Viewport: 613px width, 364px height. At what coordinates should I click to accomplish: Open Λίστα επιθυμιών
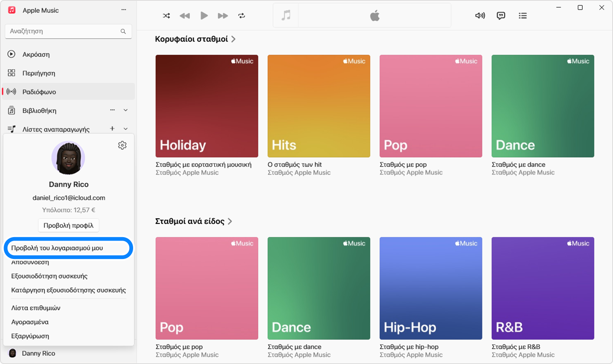pos(36,308)
